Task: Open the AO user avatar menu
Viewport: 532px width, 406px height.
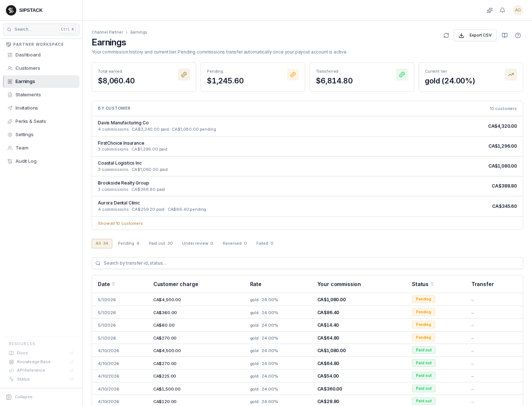Action: (x=518, y=10)
